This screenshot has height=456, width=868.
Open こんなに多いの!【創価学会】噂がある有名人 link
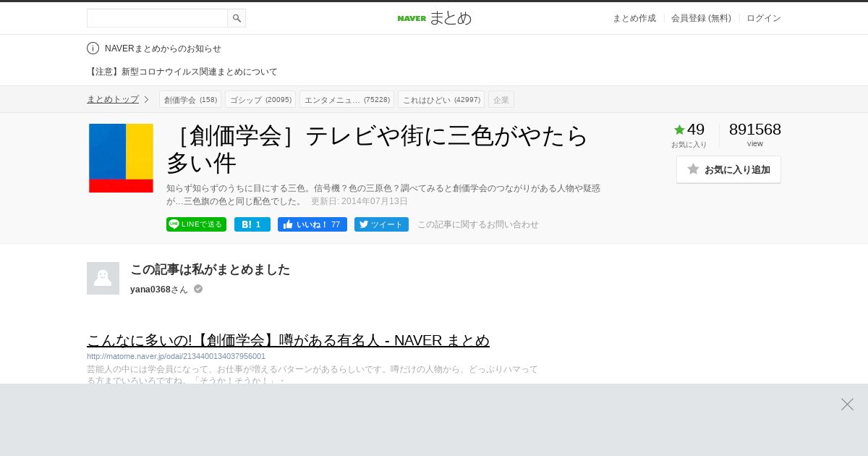[x=288, y=340]
